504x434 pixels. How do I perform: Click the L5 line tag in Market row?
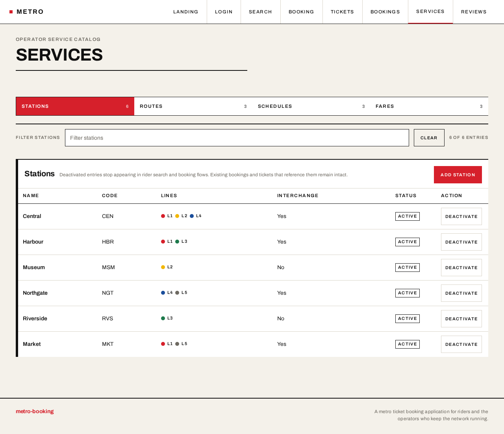click(x=181, y=344)
